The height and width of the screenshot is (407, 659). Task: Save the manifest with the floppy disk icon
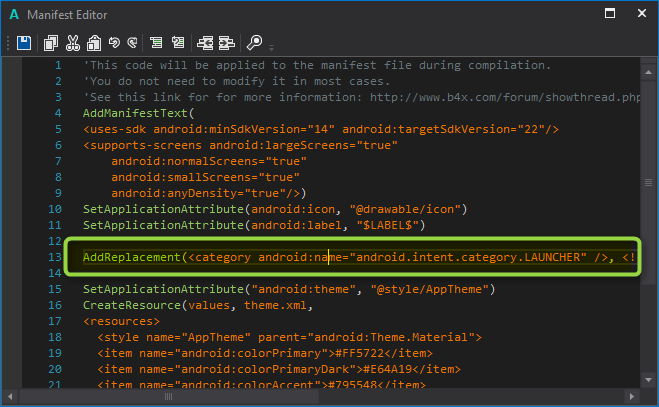click(24, 43)
